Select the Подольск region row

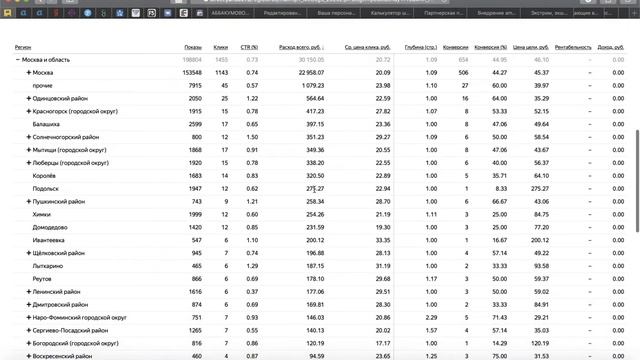coord(319,189)
